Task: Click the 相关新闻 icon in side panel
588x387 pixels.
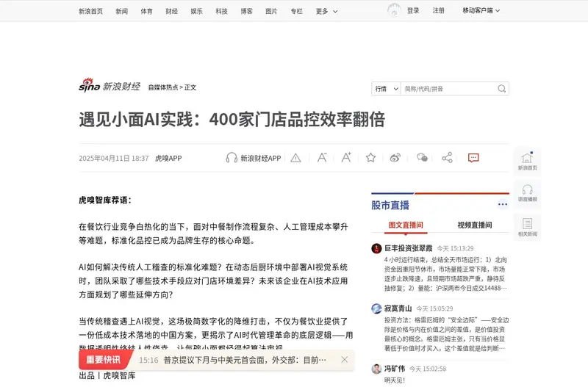Action: click(x=528, y=227)
